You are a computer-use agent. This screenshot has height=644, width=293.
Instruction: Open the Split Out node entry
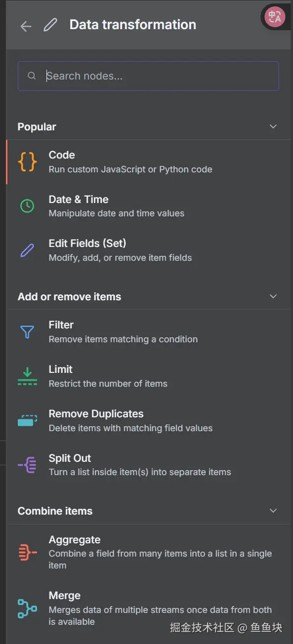pos(150,465)
